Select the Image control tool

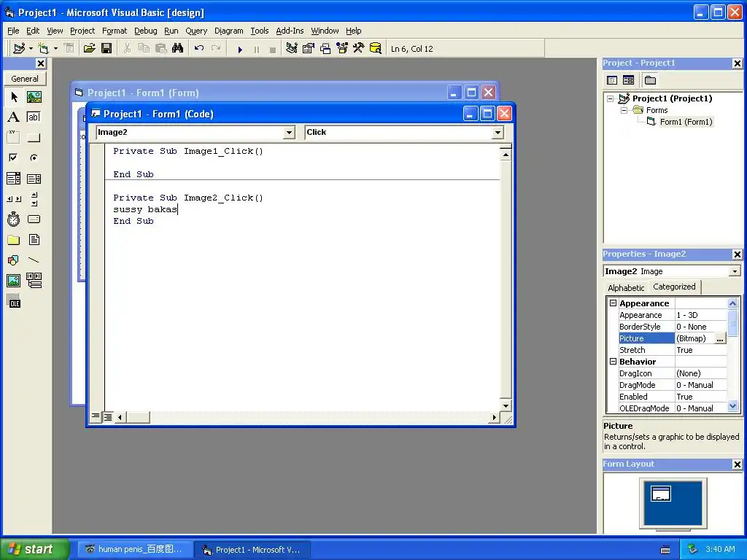[x=14, y=281]
